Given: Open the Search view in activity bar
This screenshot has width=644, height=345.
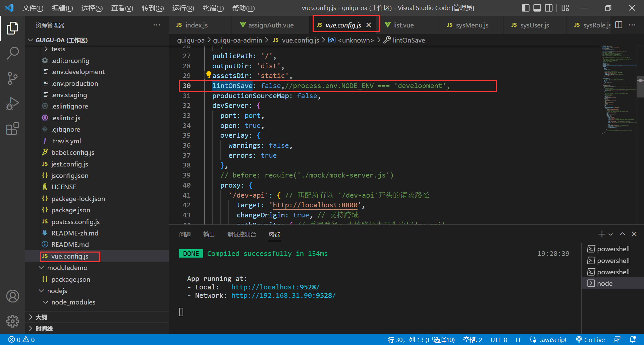Looking at the screenshot, I should 12,53.
